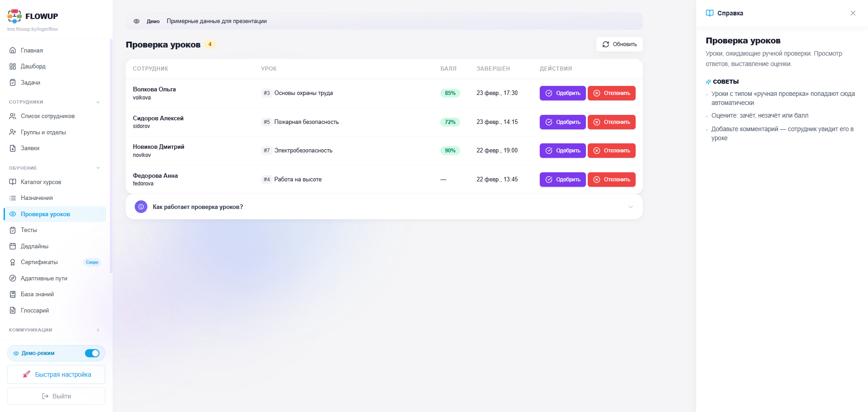Click the info circle icon in the help accordion

141,207
